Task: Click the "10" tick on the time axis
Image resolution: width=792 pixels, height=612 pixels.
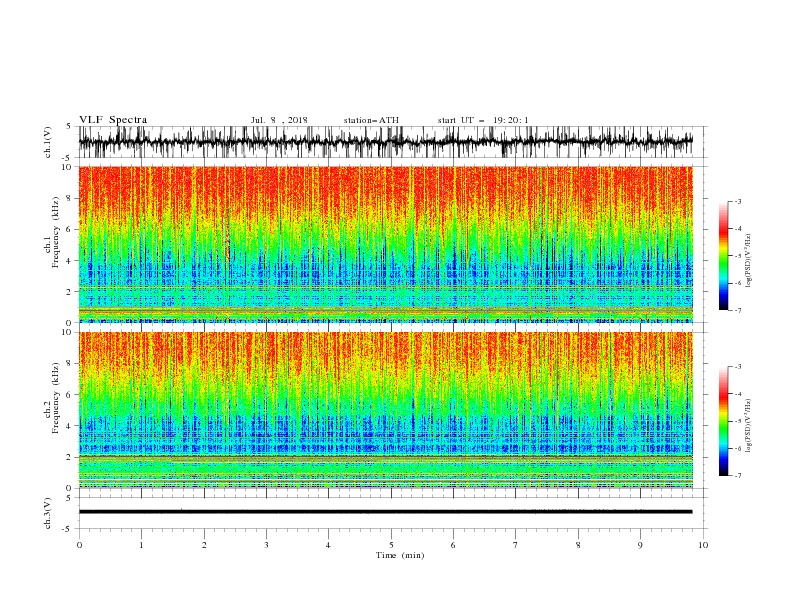Action: [x=703, y=545]
